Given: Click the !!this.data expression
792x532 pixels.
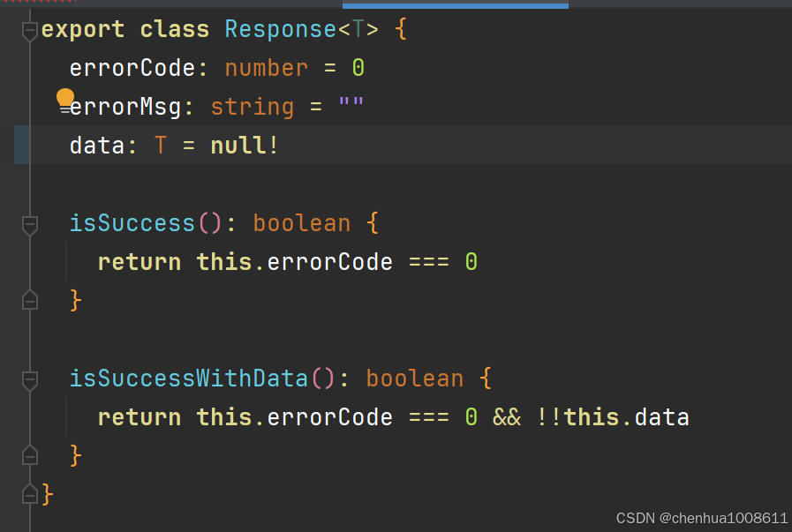Looking at the screenshot, I should click(613, 417).
